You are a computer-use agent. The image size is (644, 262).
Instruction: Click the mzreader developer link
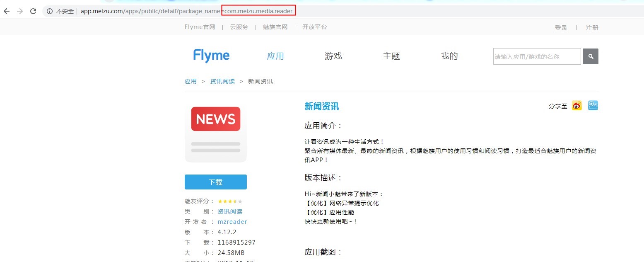(232, 222)
